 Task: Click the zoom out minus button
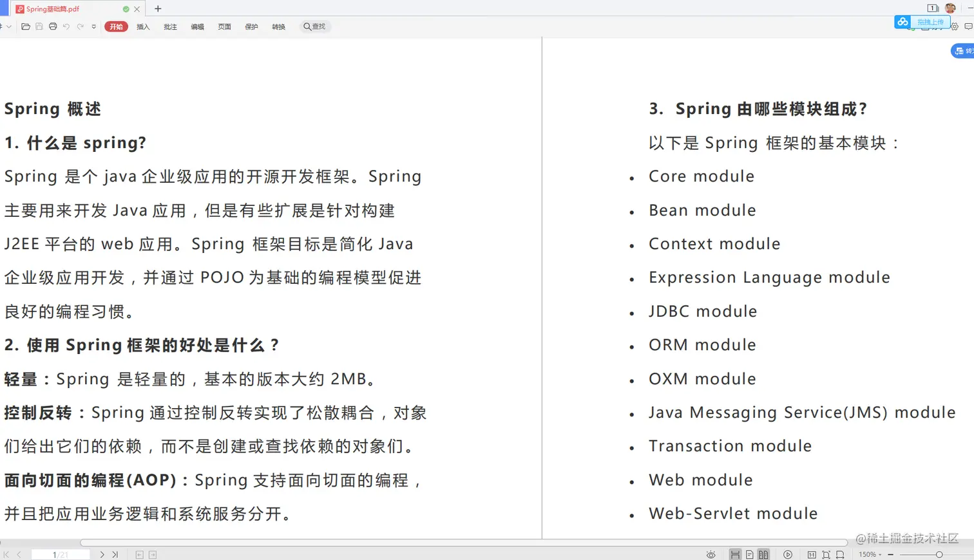pyautogui.click(x=891, y=554)
